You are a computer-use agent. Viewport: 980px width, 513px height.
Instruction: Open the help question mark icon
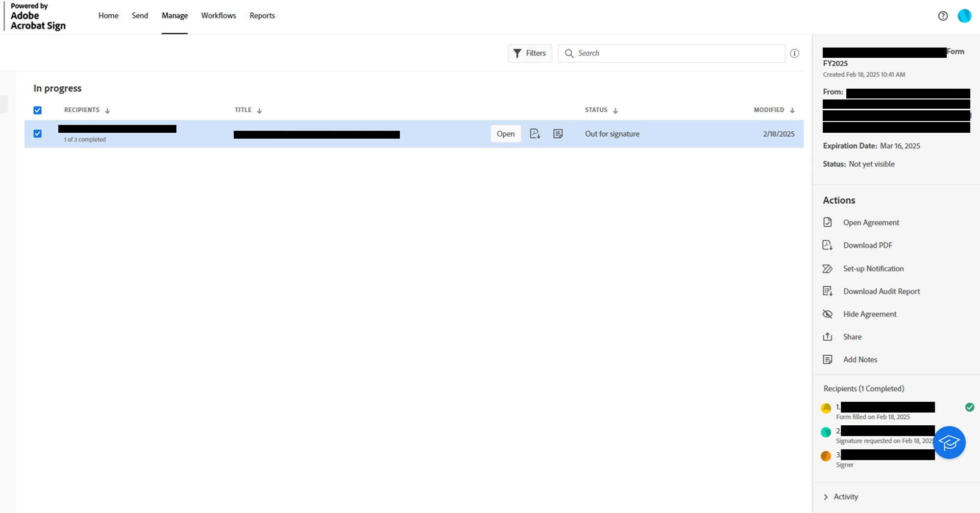pyautogui.click(x=943, y=16)
